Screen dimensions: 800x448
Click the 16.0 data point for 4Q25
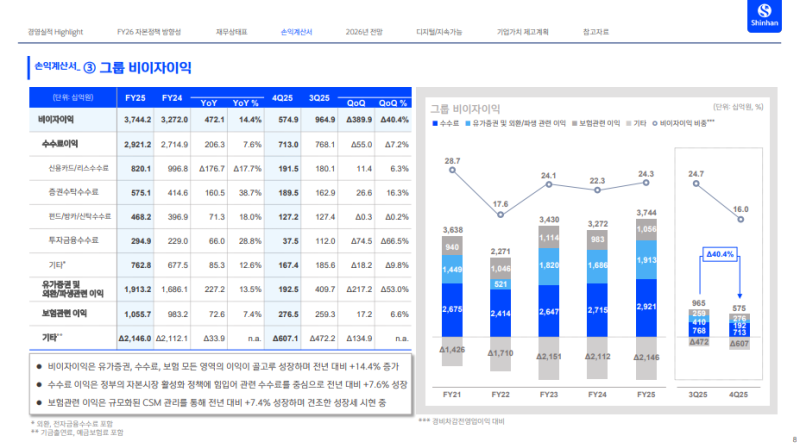click(741, 219)
